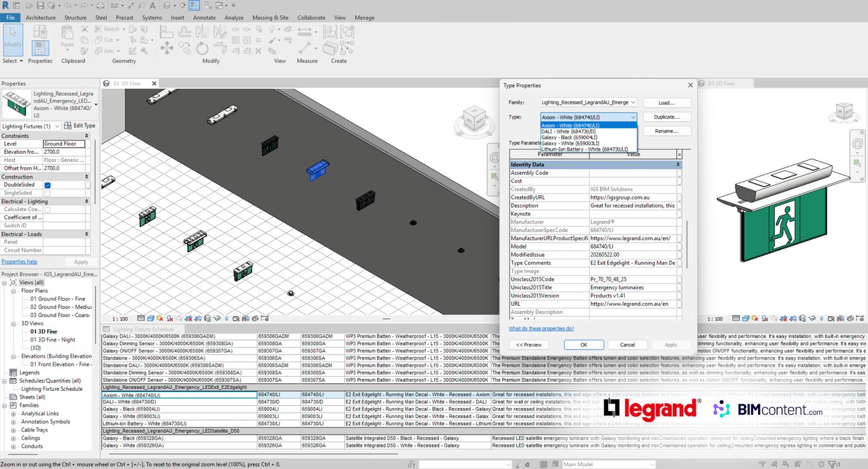
Task: Click the family type preview thumbnail in Properties
Action: [x=16, y=104]
